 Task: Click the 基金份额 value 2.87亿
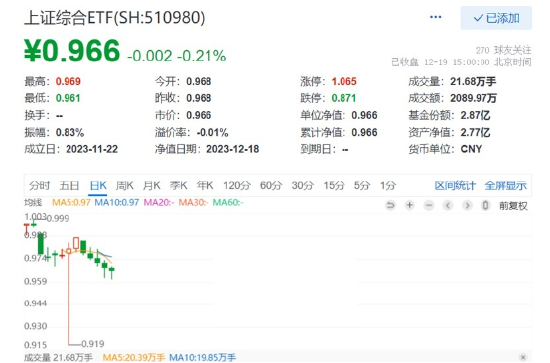pos(475,115)
